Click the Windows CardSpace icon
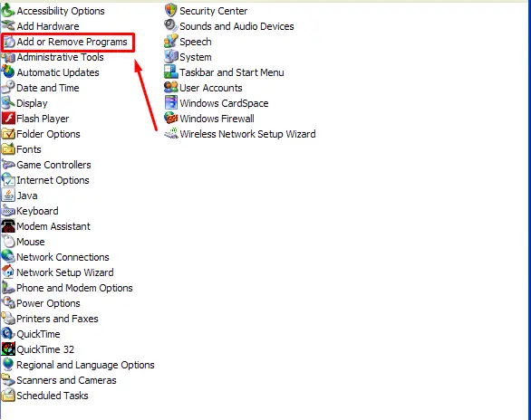 [x=171, y=103]
